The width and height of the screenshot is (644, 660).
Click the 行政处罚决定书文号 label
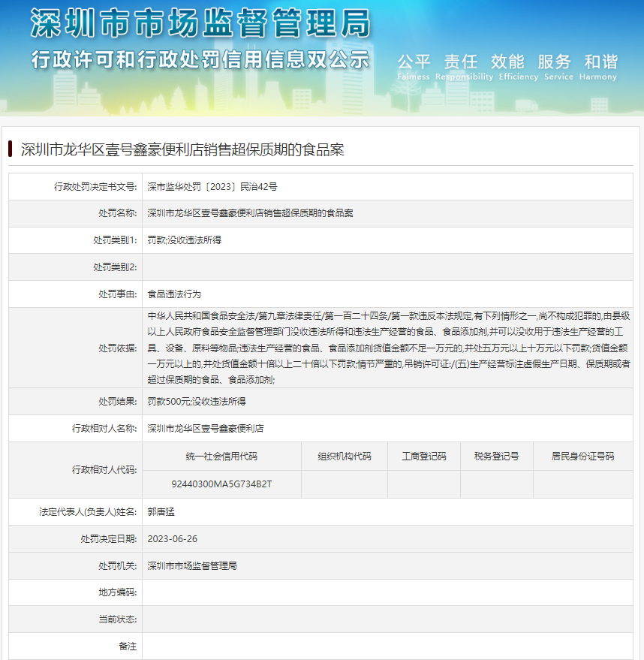point(95,186)
